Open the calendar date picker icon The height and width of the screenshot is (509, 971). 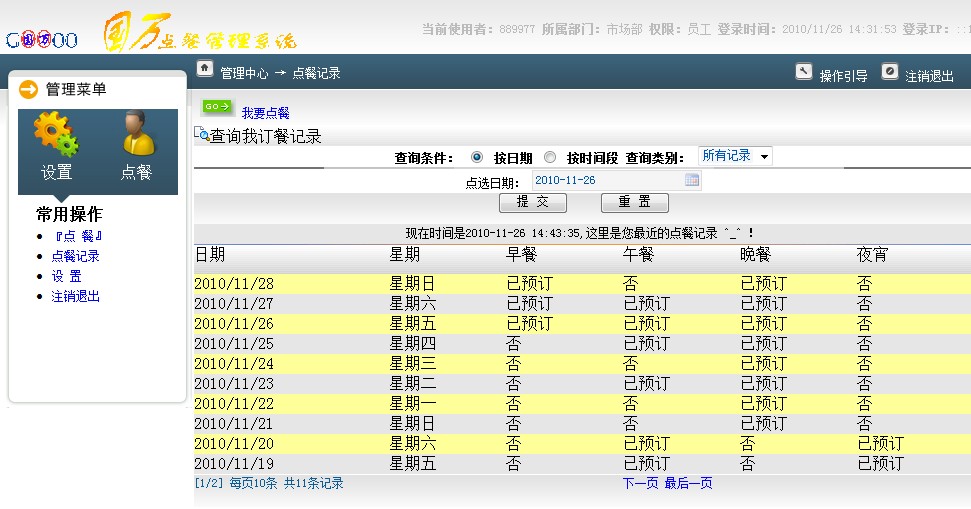tap(691, 180)
